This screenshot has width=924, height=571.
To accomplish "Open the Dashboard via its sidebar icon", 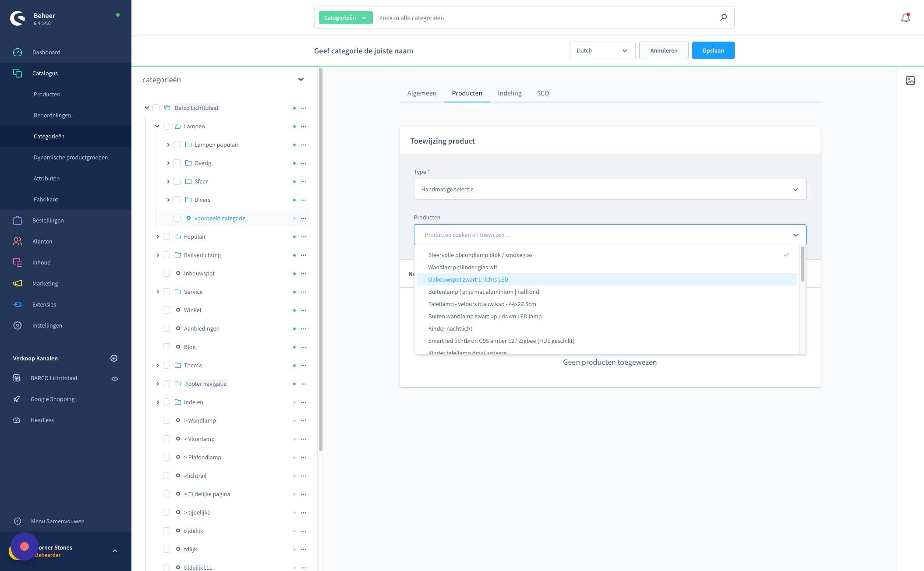I will coord(18,52).
